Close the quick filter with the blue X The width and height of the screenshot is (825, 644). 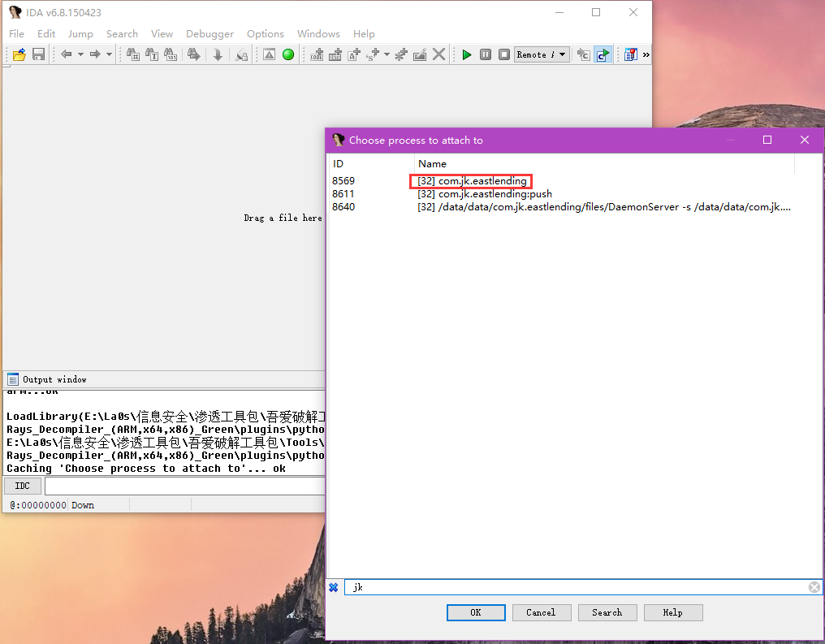click(x=334, y=587)
